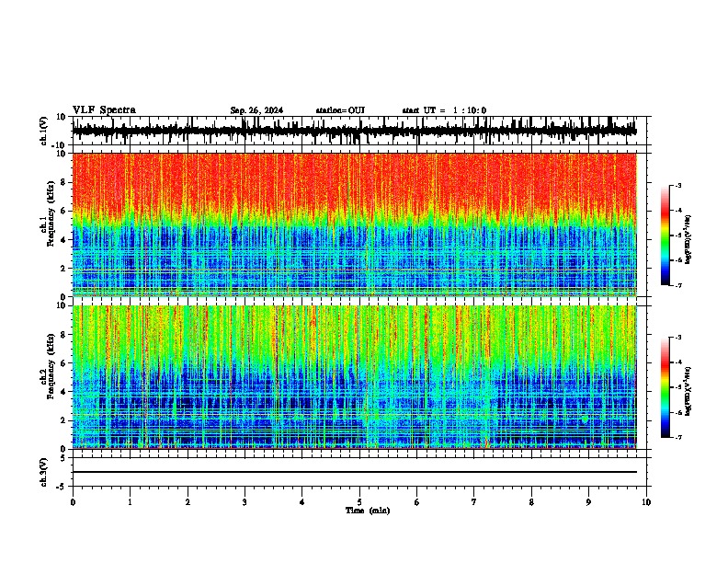Click time axis tick label "4"
The image size is (728, 563).
point(302,502)
